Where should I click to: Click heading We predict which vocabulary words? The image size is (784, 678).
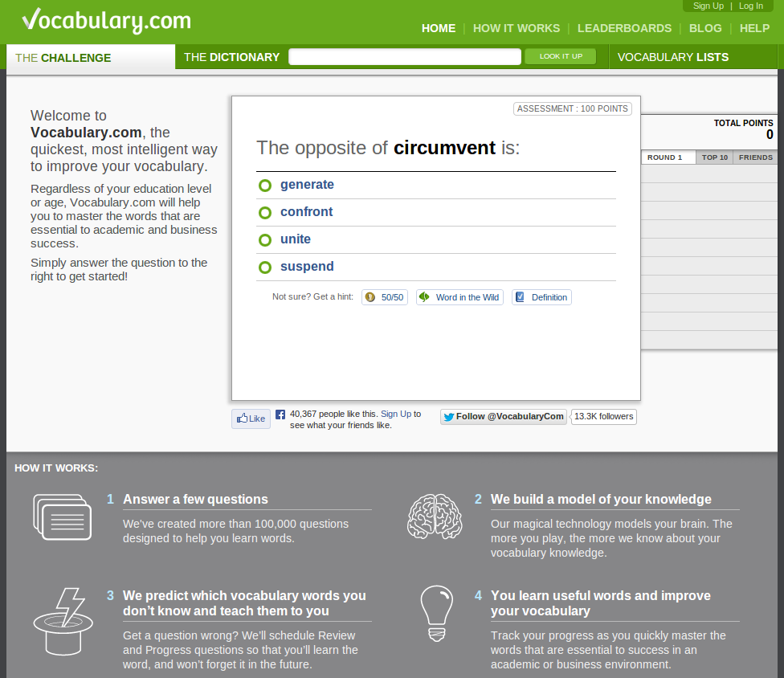coord(244,603)
